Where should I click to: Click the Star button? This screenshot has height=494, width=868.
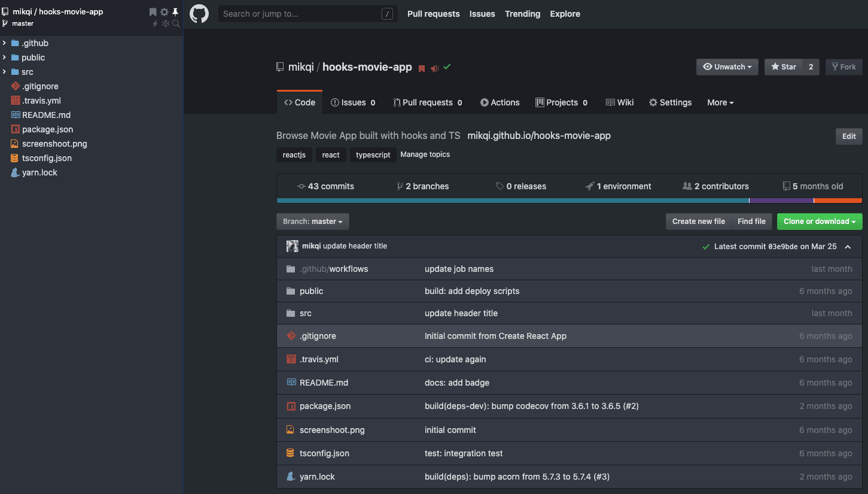(x=784, y=67)
